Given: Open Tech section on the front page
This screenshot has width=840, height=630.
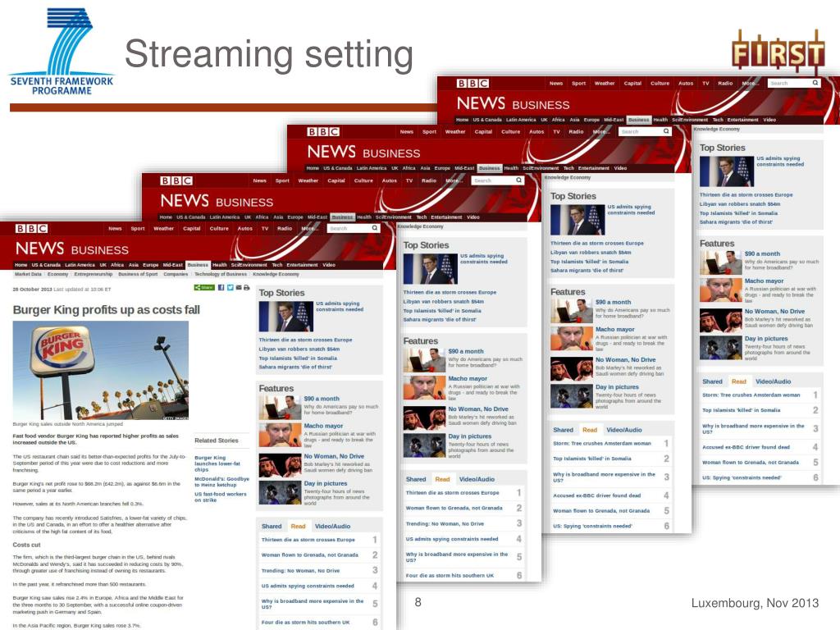Looking at the screenshot, I should pos(277,265).
